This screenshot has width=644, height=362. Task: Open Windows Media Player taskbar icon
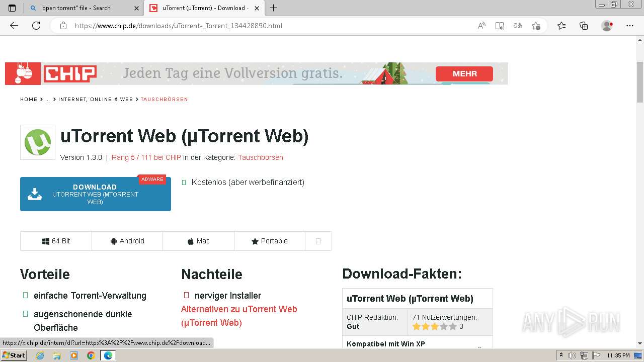click(74, 355)
